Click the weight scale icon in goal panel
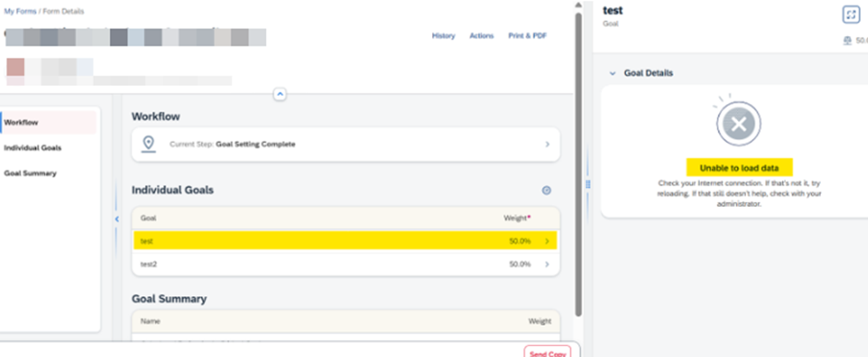This screenshot has width=868, height=357. pyautogui.click(x=848, y=41)
